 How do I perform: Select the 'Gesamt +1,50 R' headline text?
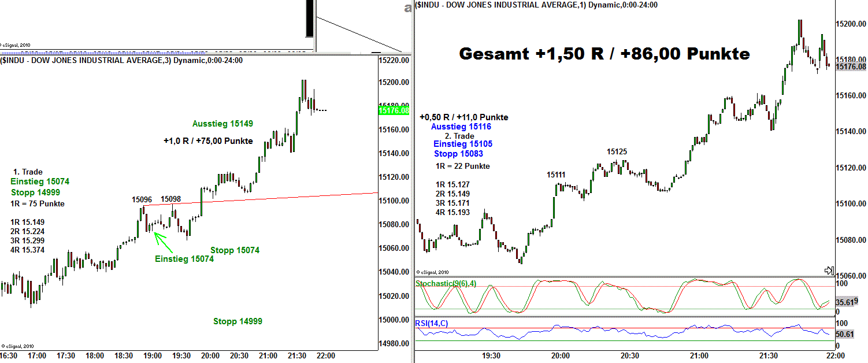point(604,54)
